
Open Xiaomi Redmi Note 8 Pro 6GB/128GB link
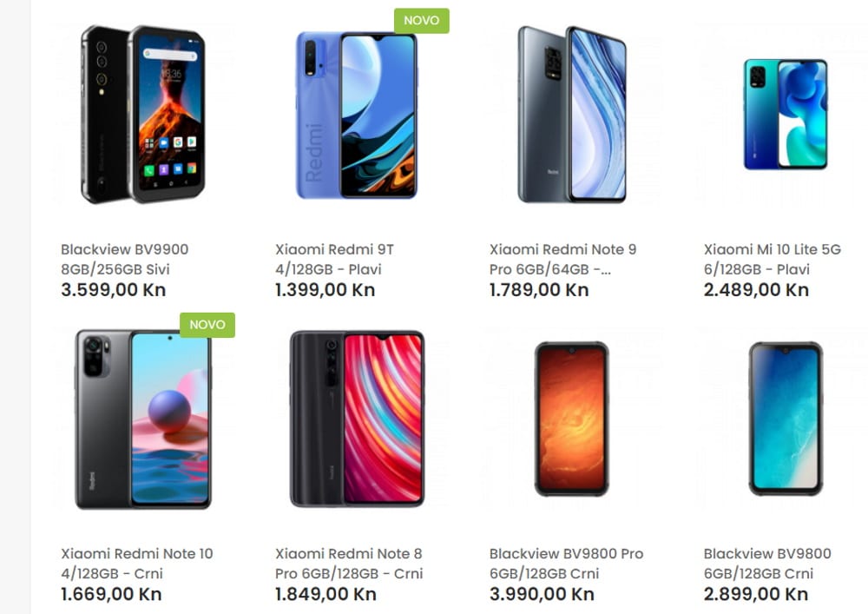pos(349,564)
